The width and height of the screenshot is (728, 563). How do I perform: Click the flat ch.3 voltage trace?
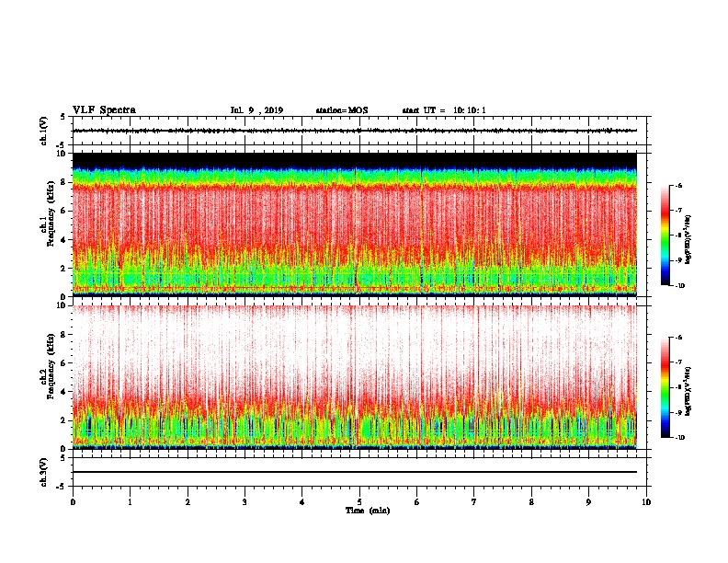(355, 472)
